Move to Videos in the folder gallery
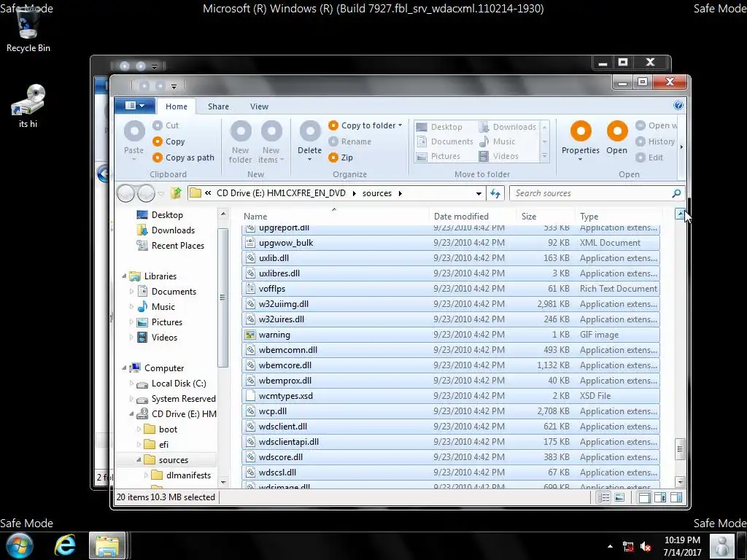This screenshot has width=747, height=560. click(x=498, y=156)
